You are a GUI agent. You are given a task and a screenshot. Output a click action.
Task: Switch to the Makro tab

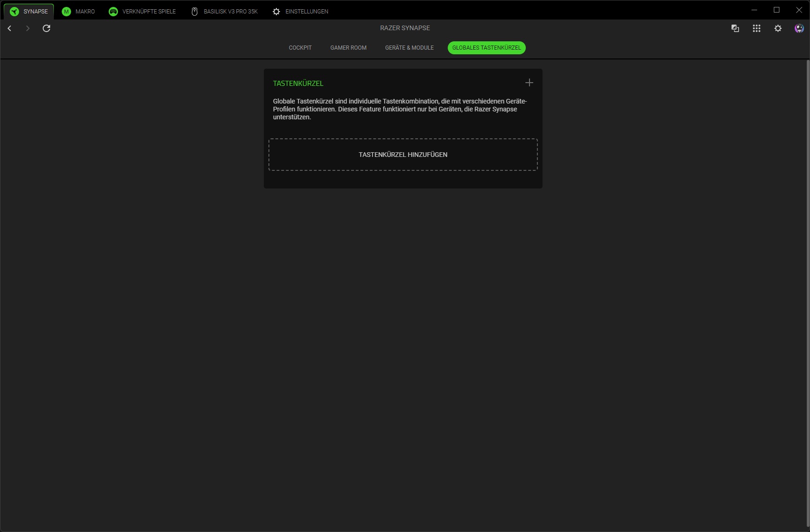78,12
